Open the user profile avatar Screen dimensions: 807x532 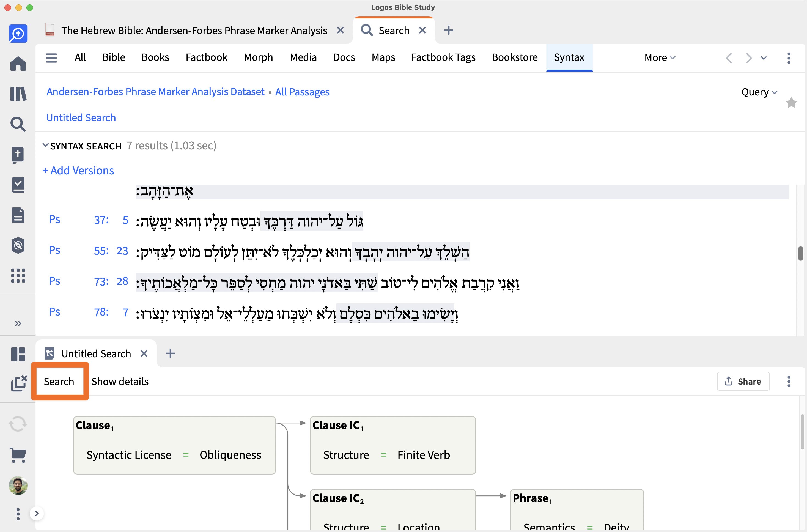[x=18, y=486]
